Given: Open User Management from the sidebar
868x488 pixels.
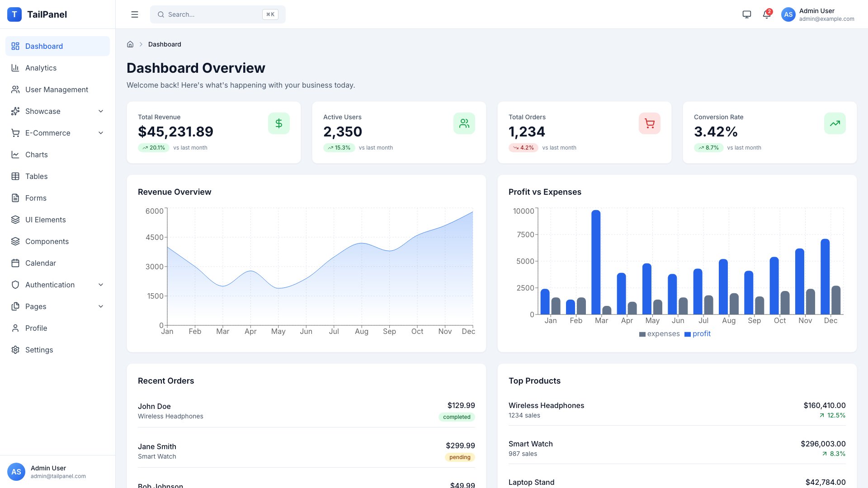Looking at the screenshot, I should click(x=56, y=89).
